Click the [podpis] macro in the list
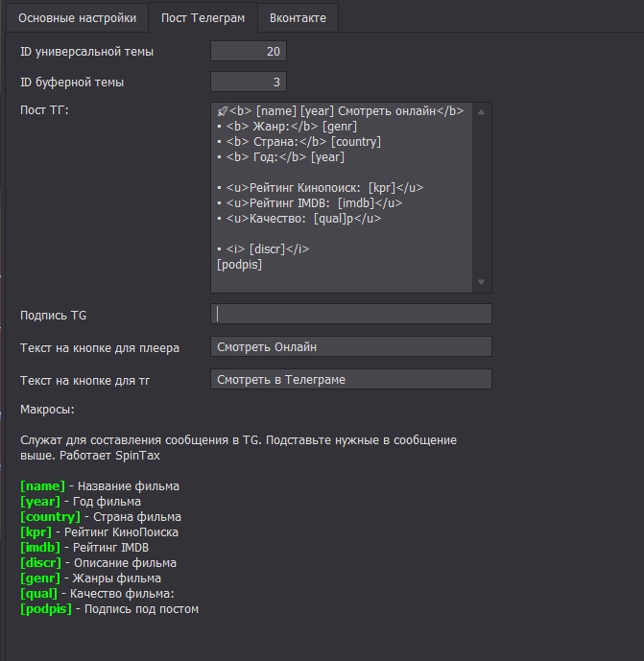Viewport: 644px width, 661px height. tap(45, 609)
